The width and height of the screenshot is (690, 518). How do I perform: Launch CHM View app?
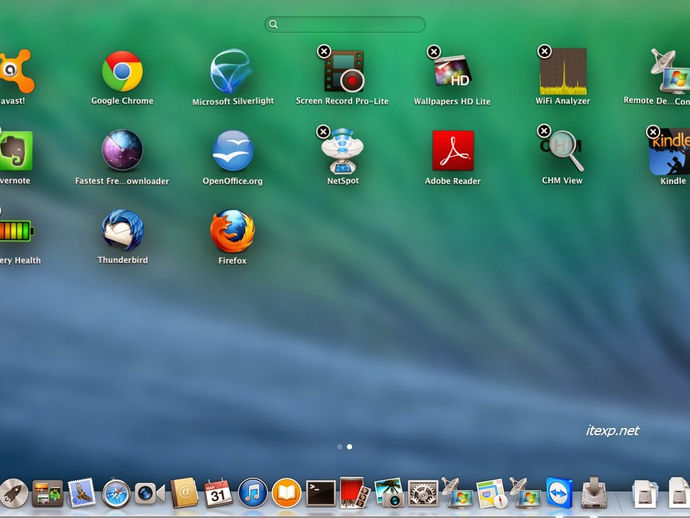pyautogui.click(x=562, y=151)
